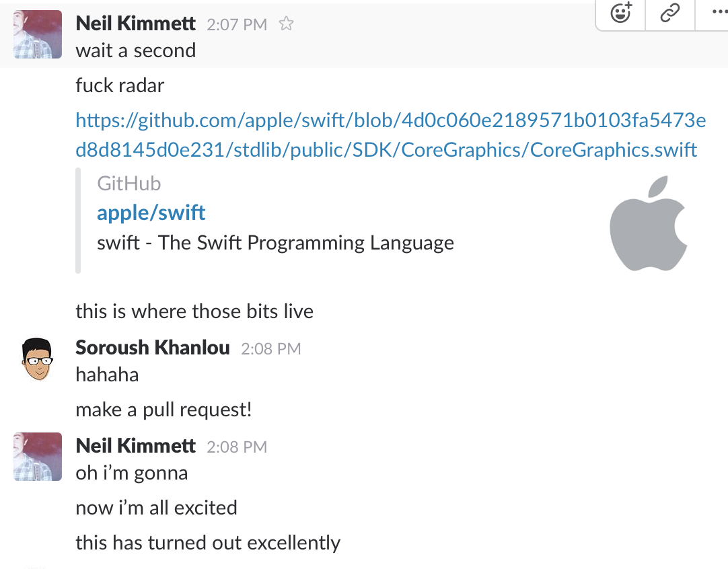Click the GitHub attachment source label
Screen dimensions: 728x569
click(129, 184)
